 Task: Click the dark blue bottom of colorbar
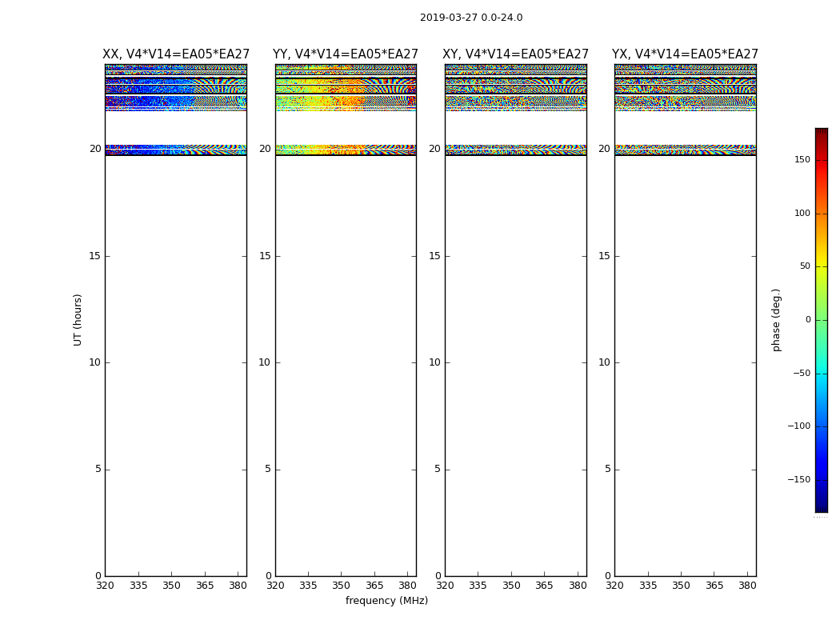point(821,507)
